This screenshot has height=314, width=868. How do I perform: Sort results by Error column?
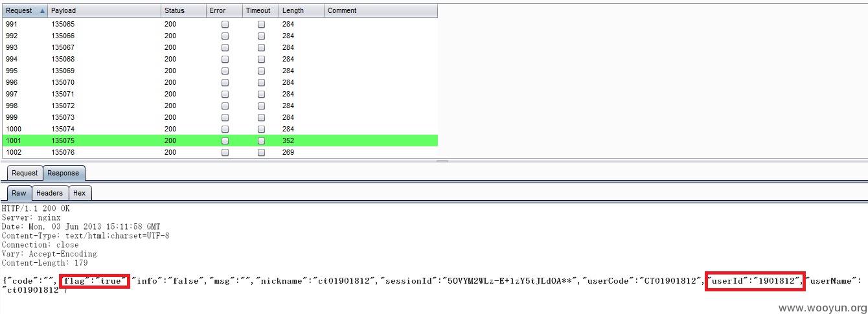click(225, 10)
